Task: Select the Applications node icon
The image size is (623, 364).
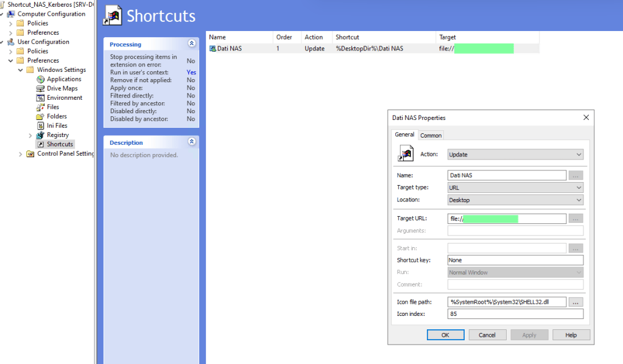Action: click(x=40, y=79)
